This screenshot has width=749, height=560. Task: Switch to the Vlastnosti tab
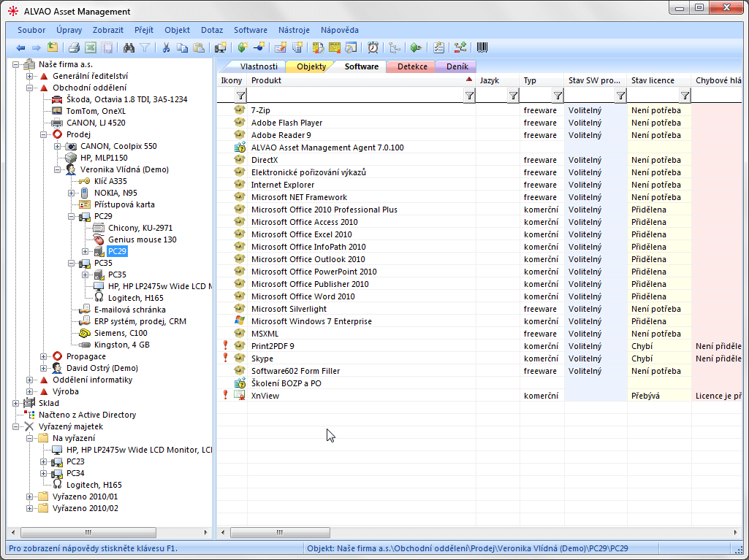259,67
